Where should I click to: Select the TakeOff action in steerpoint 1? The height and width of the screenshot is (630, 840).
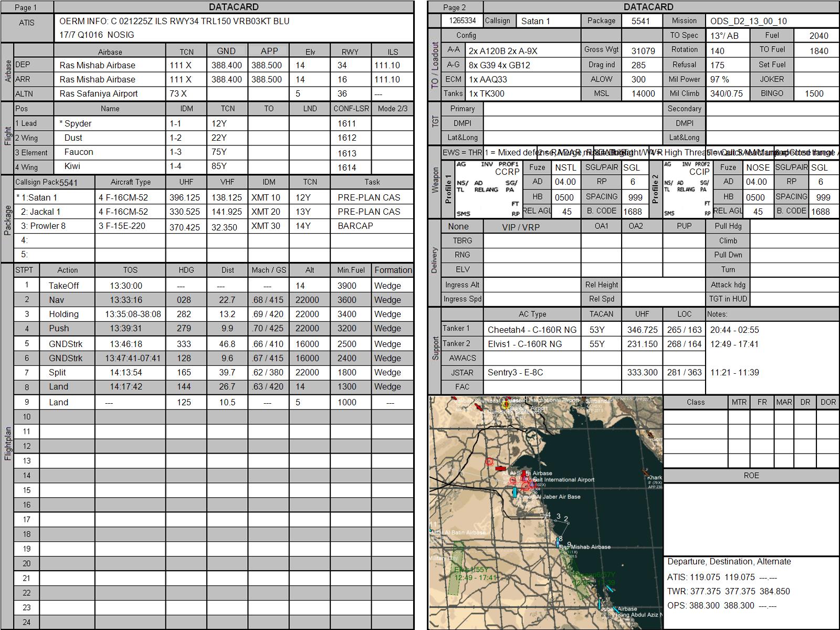[64, 286]
